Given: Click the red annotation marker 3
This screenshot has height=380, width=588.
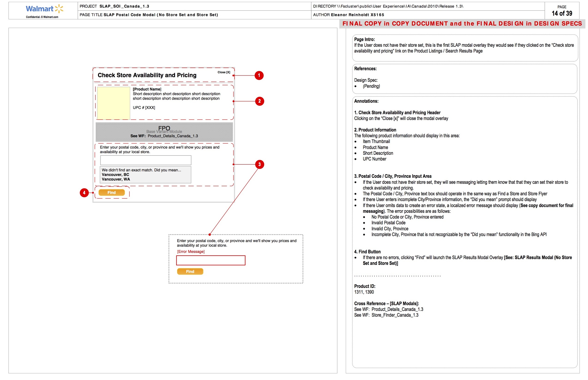Looking at the screenshot, I should coord(259,164).
